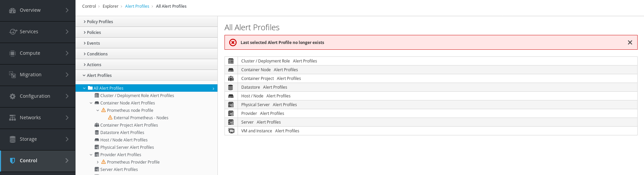
Task: Collapse the Alert Profiles accordion
Action: pos(146,75)
